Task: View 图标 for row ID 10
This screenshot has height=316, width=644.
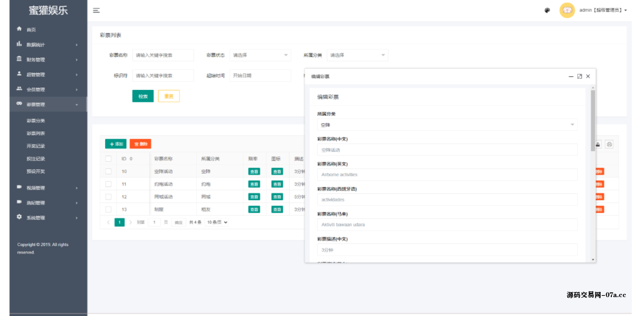Action: [277, 172]
